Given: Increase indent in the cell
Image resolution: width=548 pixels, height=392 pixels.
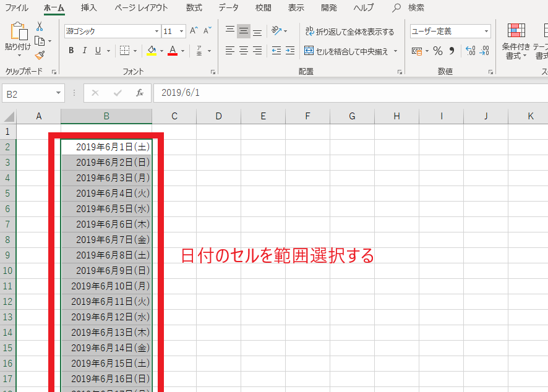Looking at the screenshot, I should [x=290, y=51].
